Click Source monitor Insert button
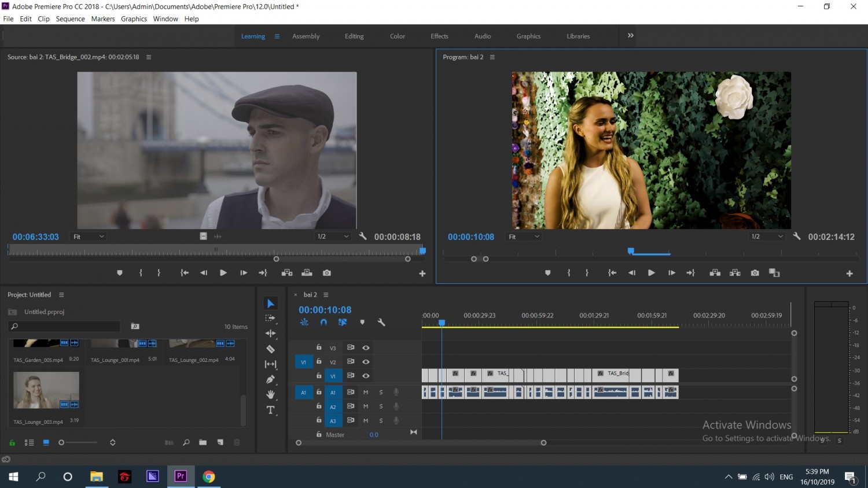The width and height of the screenshot is (868, 488). (x=287, y=273)
